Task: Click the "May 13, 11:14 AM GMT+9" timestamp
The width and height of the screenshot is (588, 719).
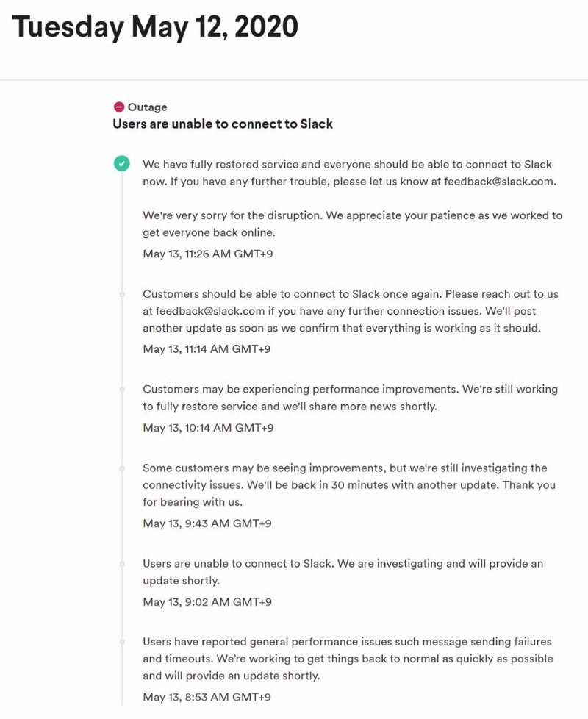Action: [x=207, y=349]
